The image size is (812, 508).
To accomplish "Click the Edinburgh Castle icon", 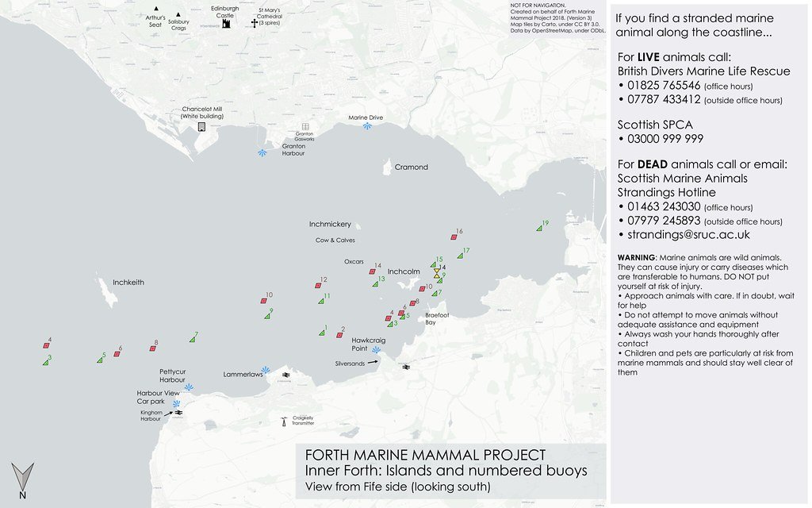I will 225,24.
